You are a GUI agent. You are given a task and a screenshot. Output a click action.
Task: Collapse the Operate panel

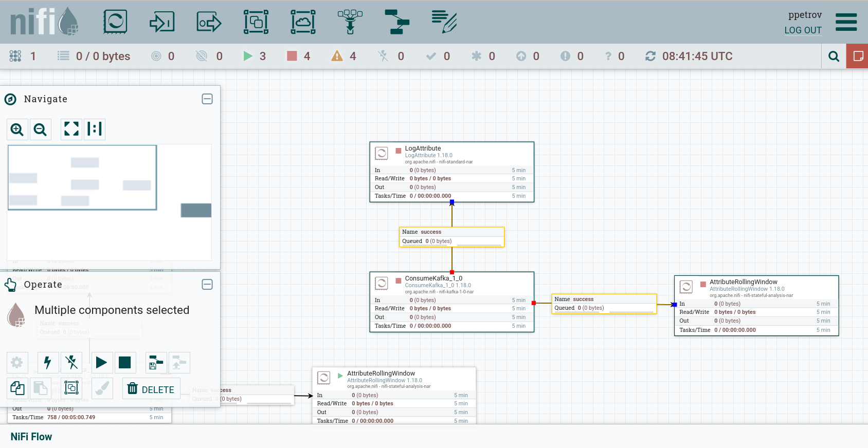[x=207, y=285]
